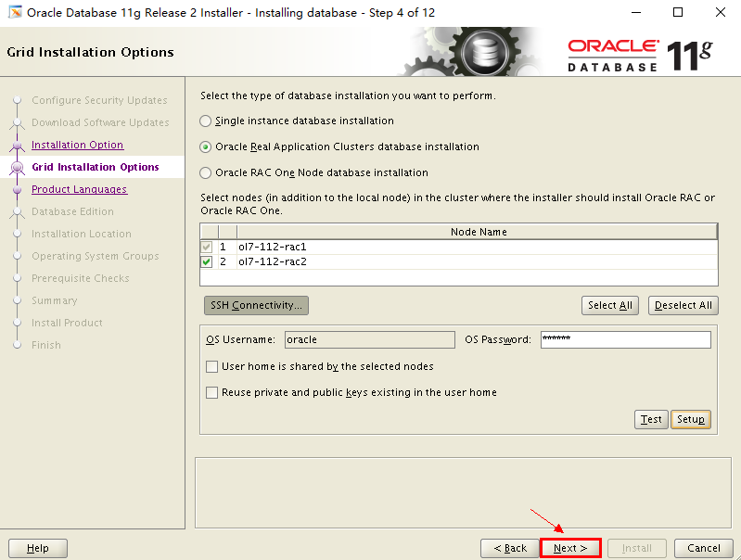This screenshot has width=741, height=560.
Task: Choose Oracle RAC One Node database installation
Action: pos(205,173)
